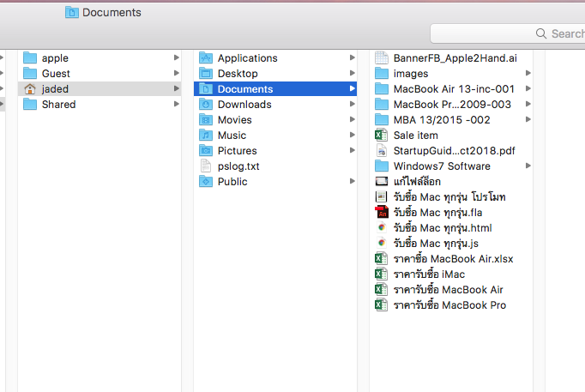Select the ราคารับซื้อ iMac file name
Image resolution: width=585 pixels, height=392 pixels.
(430, 274)
